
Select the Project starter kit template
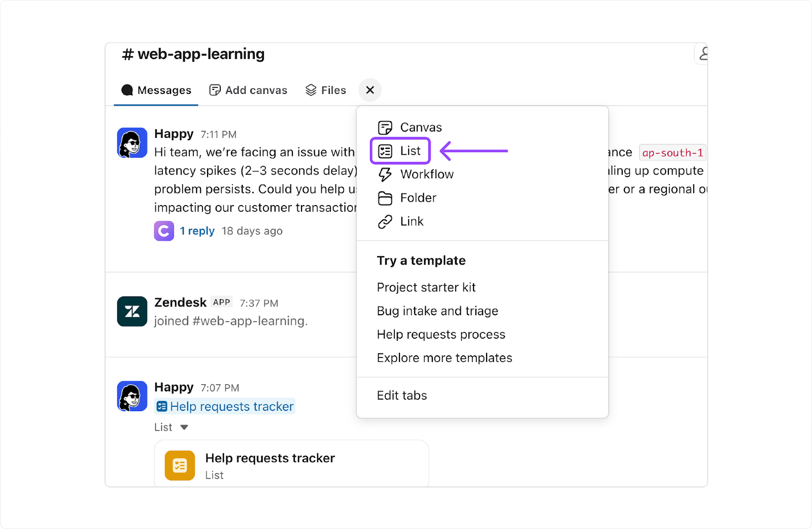tap(426, 287)
